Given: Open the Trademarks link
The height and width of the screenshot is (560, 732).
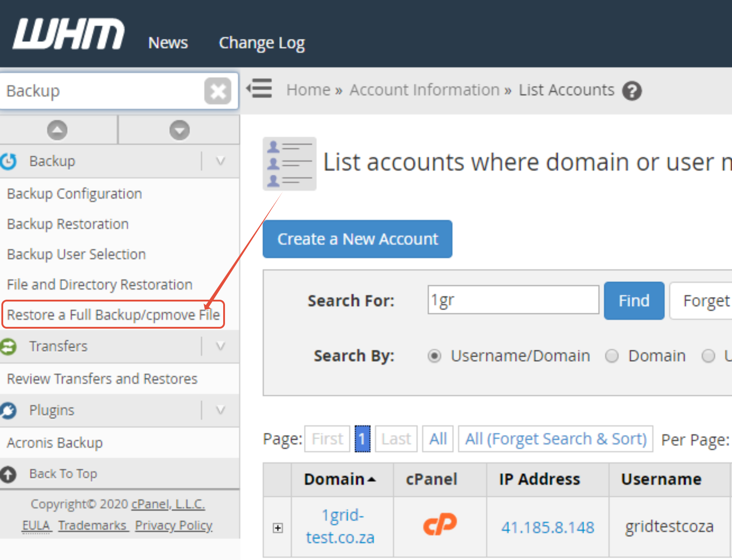Looking at the screenshot, I should point(92,526).
